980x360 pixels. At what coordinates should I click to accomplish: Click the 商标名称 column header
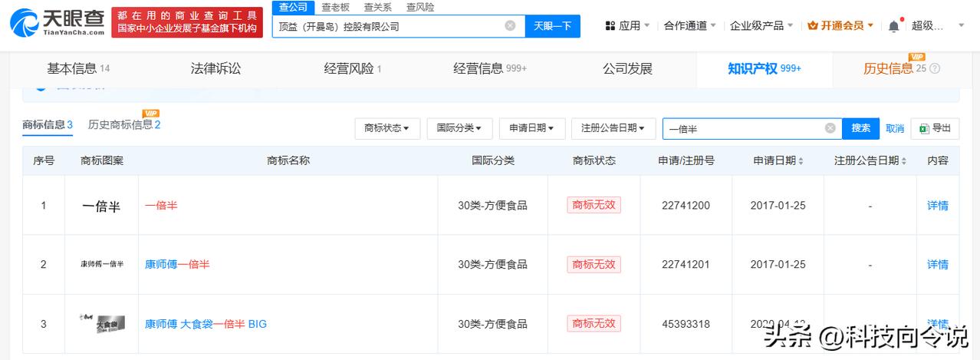pyautogui.click(x=288, y=161)
